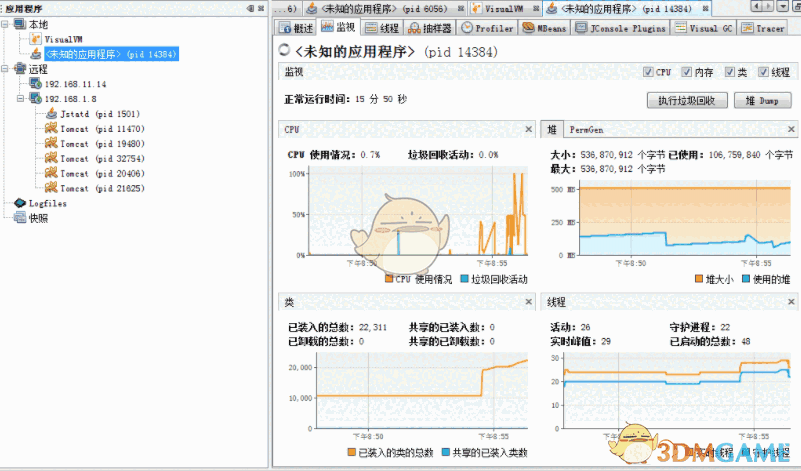Uncheck the 类 checkbox
The height and width of the screenshot is (471, 801).
[729, 72]
